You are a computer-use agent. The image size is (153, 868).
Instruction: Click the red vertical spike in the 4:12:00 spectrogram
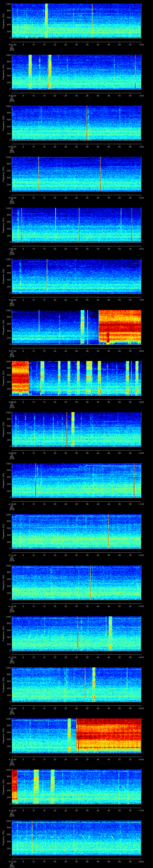click(90, 582)
